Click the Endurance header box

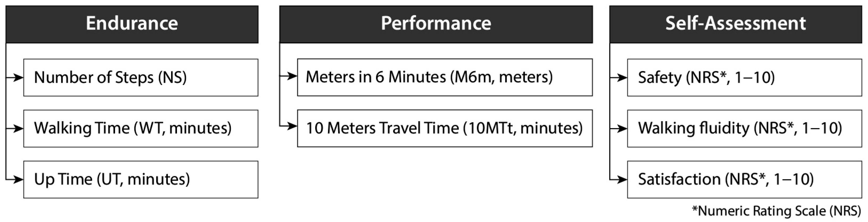[132, 24]
